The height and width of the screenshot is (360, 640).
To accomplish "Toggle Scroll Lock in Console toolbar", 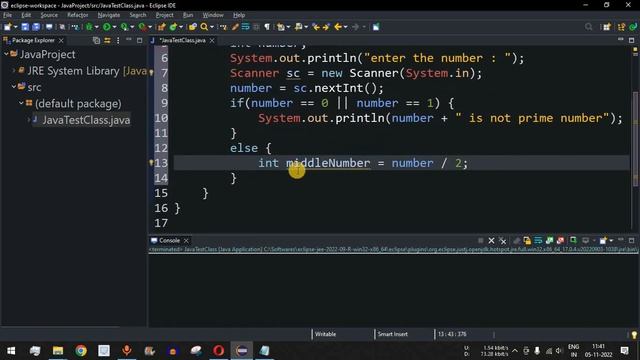I will [x=527, y=241].
